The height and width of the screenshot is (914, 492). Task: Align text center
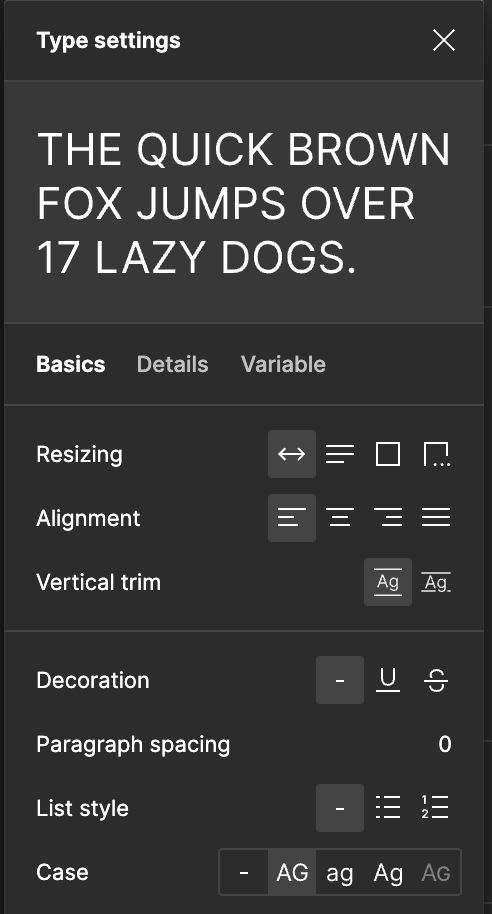340,518
